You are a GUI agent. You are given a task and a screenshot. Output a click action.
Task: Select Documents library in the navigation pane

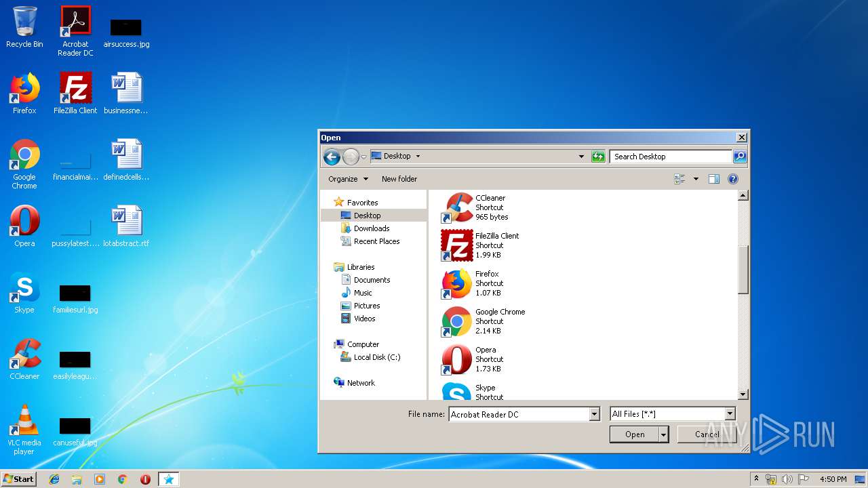[366, 280]
